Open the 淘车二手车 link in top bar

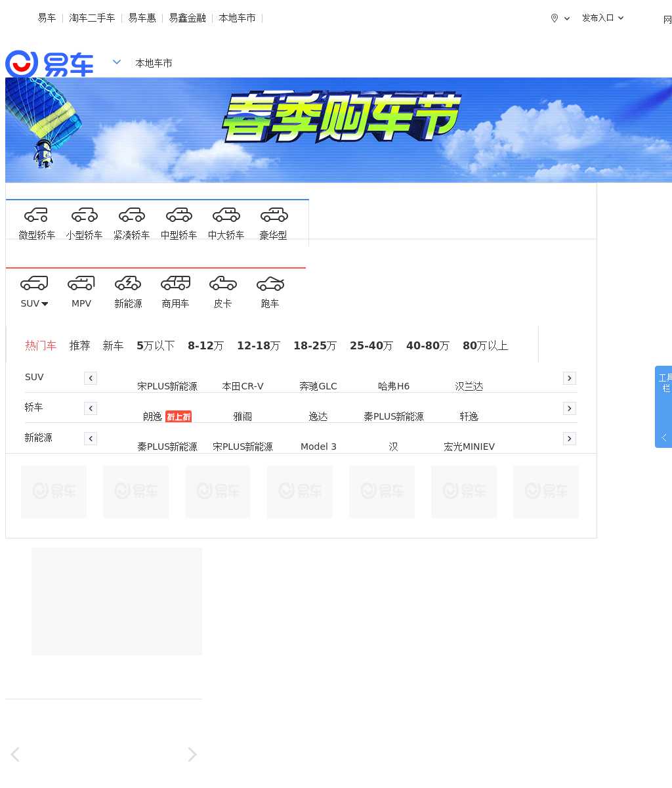click(x=92, y=18)
